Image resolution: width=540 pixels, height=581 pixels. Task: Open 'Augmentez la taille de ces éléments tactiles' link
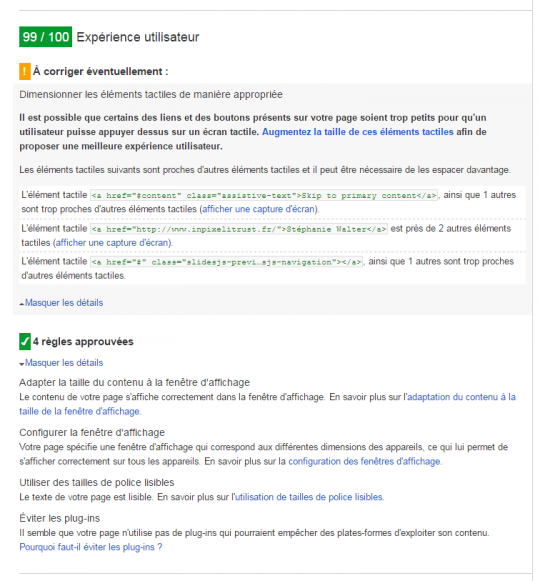click(x=358, y=132)
